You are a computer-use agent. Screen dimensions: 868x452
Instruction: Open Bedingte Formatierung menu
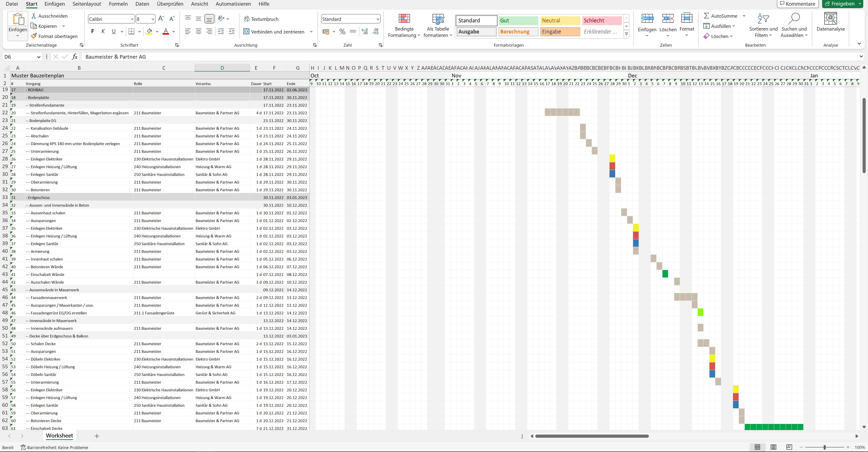(x=404, y=25)
